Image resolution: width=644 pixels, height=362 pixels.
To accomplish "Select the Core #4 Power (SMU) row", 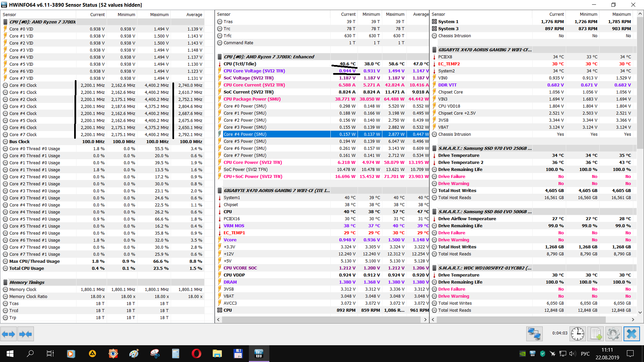I will pos(245,134).
